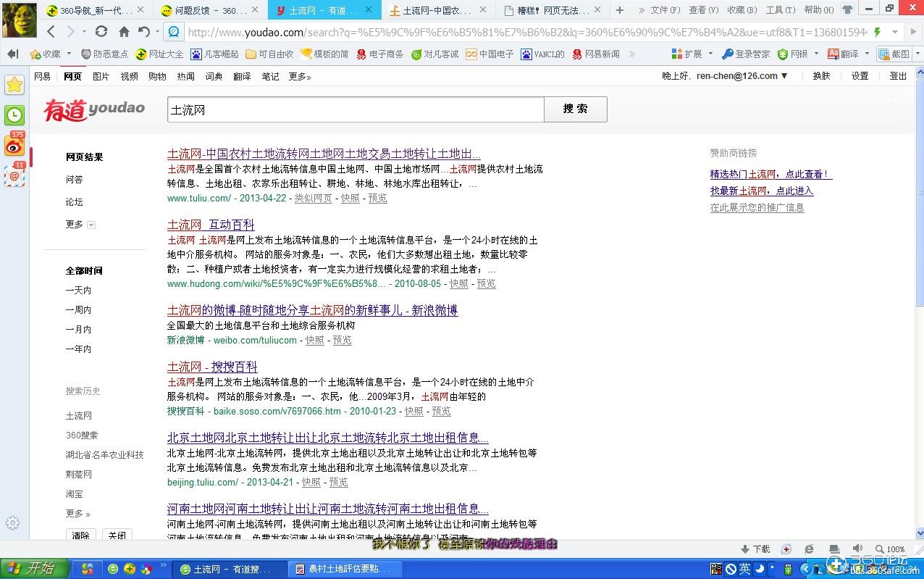Open the favorites star in left sidebar
The height and width of the screenshot is (579, 924).
[x=14, y=85]
